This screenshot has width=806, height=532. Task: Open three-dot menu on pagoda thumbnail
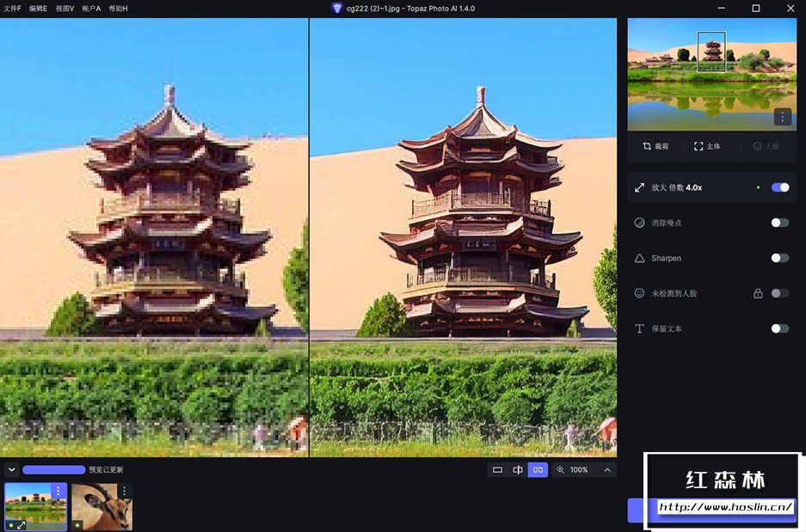[x=58, y=491]
